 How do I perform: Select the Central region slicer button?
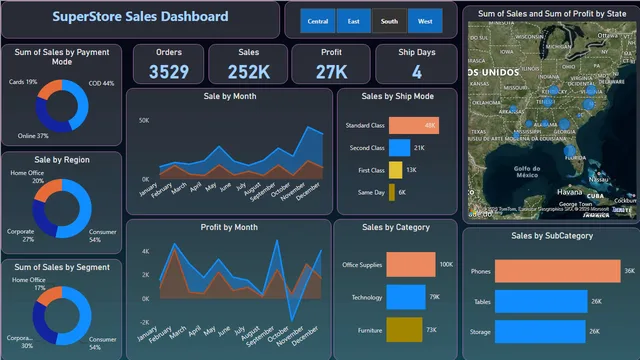(318, 21)
